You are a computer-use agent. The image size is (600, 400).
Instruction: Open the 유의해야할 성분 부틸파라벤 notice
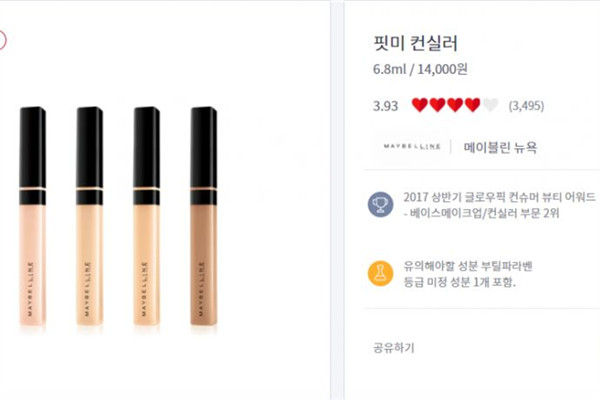[468, 274]
